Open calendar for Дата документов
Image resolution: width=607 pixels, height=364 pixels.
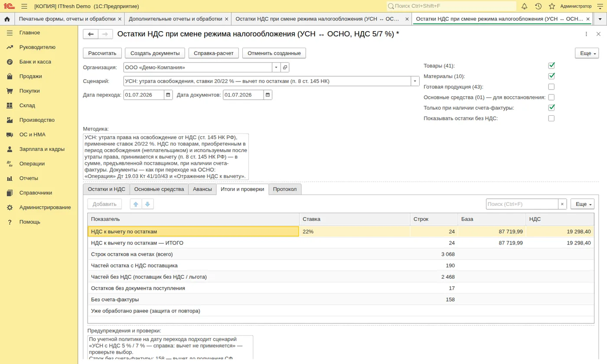[268, 95]
